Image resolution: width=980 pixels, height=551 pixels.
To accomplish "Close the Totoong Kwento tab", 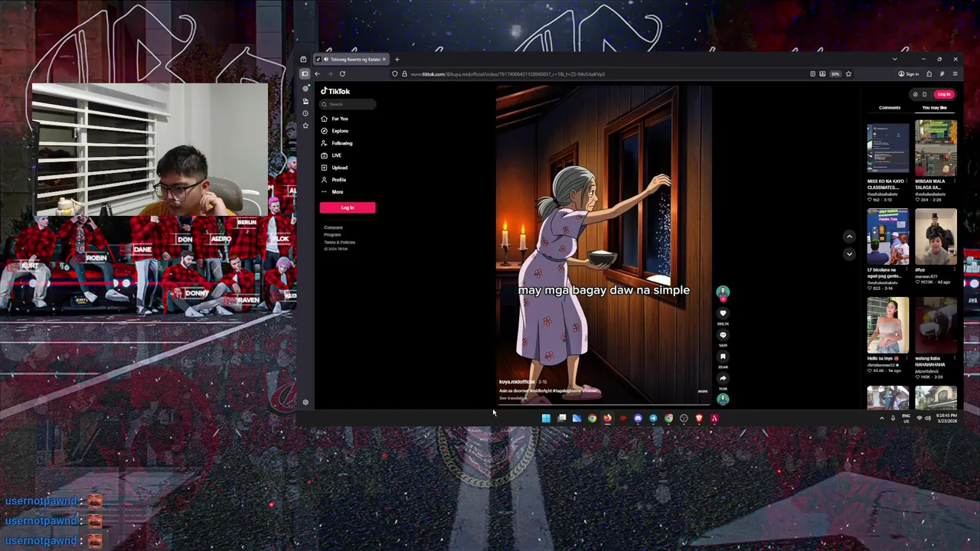I will (385, 59).
